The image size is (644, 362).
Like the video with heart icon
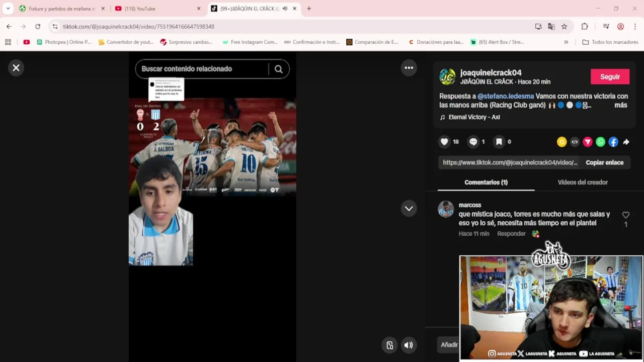(444, 142)
